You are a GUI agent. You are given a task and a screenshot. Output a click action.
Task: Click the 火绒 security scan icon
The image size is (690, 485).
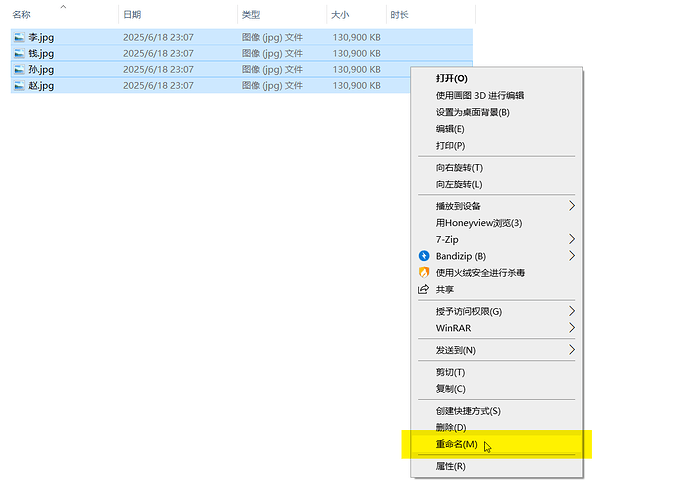coord(423,272)
